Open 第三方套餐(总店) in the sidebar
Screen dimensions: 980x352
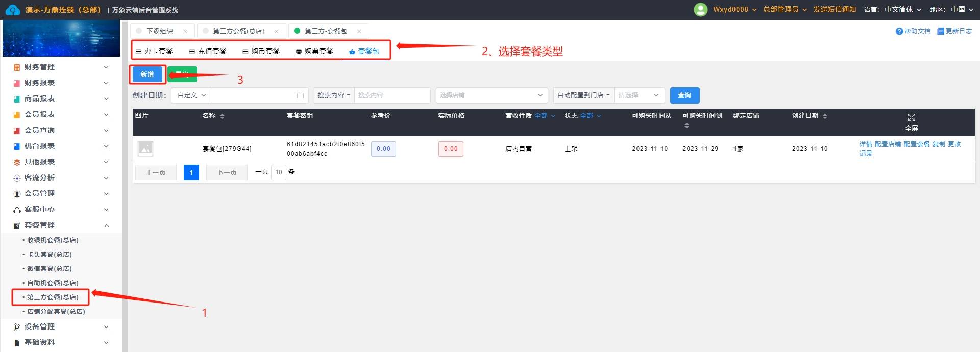pyautogui.click(x=53, y=297)
